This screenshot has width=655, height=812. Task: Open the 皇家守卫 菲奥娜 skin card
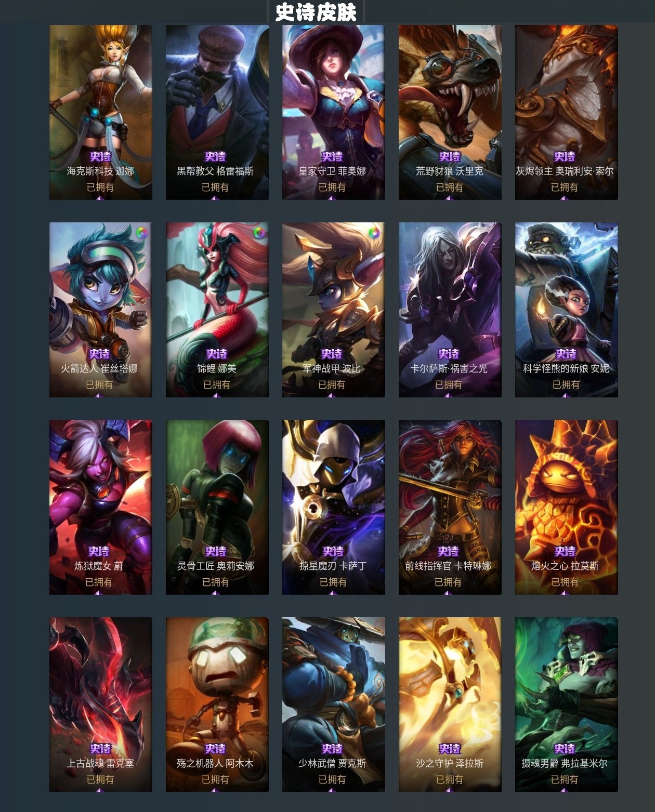(x=333, y=112)
